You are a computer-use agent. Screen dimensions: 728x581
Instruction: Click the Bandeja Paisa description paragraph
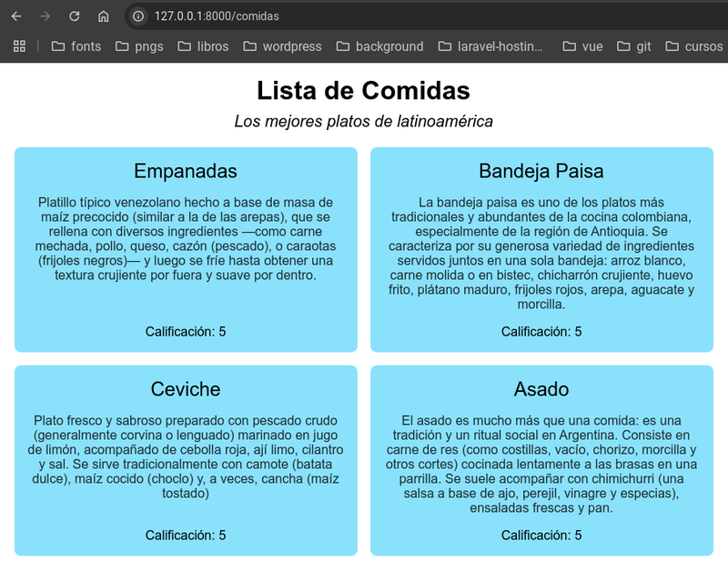click(541, 253)
